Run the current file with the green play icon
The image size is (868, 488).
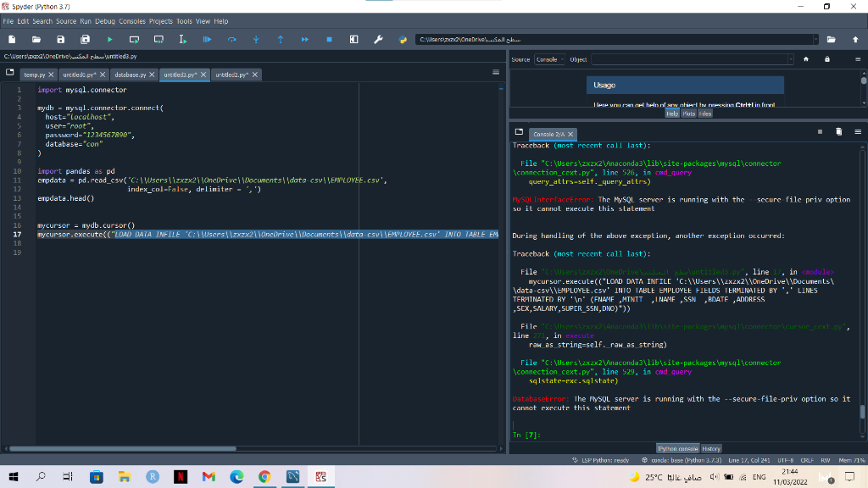(x=109, y=39)
